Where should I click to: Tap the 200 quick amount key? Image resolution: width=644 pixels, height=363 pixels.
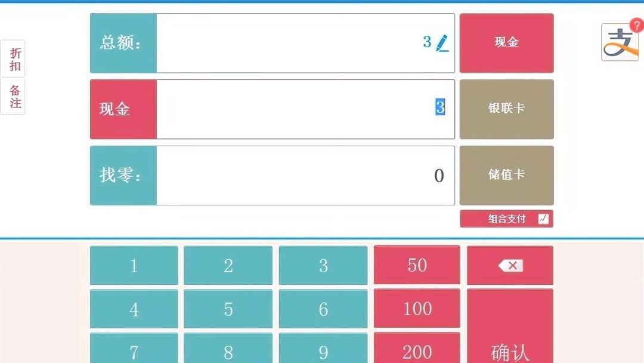[x=417, y=349]
